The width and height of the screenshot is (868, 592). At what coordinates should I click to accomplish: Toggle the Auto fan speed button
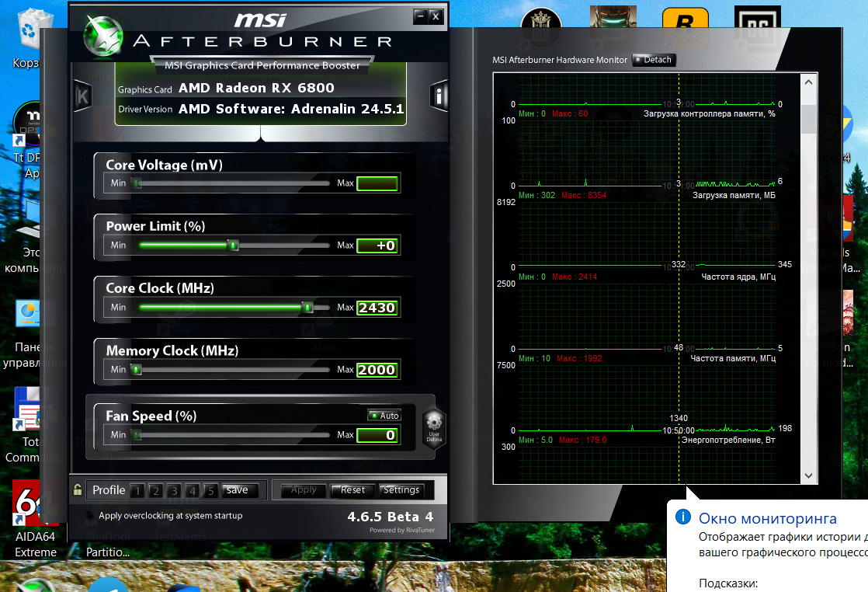point(384,416)
